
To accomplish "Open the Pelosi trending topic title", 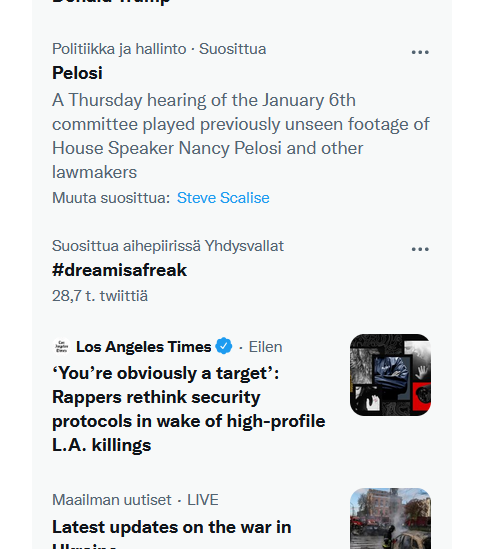I will pos(77,73).
